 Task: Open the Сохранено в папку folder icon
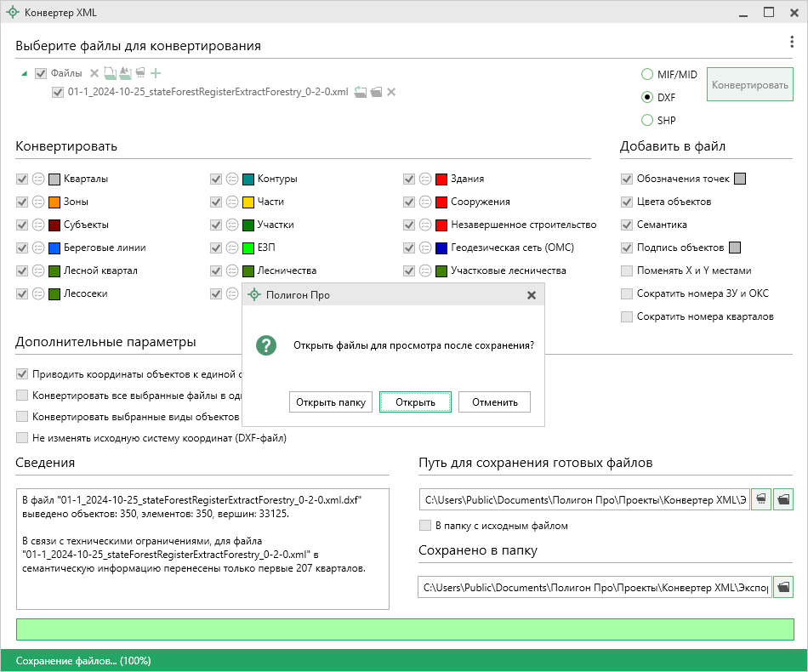[x=783, y=587]
